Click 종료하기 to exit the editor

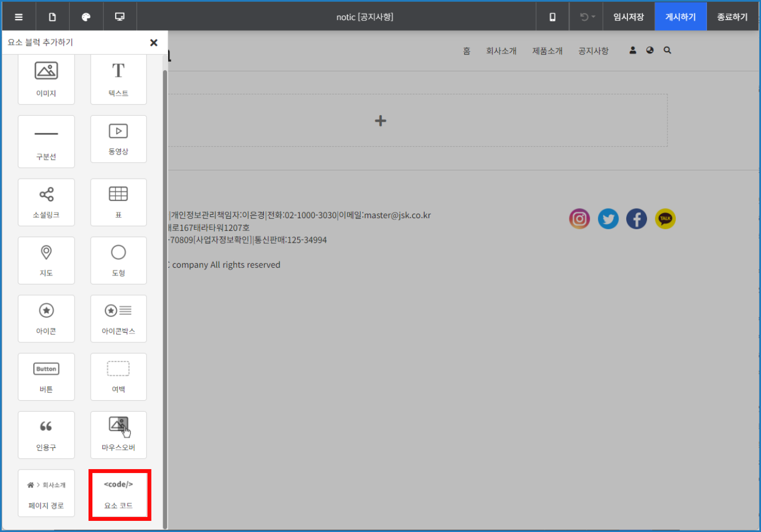pyautogui.click(x=732, y=17)
